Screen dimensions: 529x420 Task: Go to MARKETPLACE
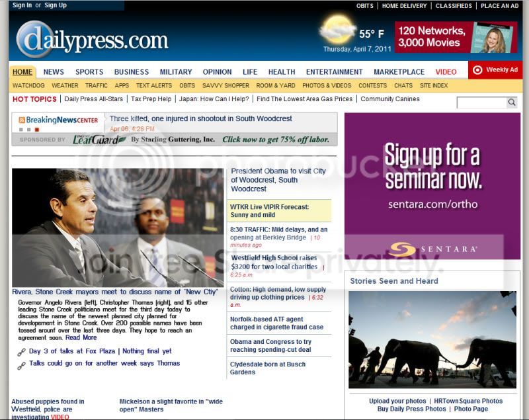(x=399, y=72)
